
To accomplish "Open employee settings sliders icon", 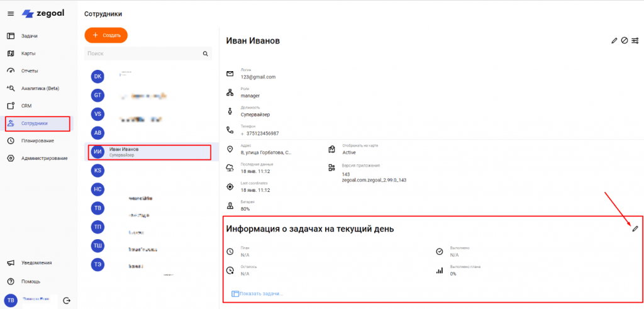I will pyautogui.click(x=635, y=41).
